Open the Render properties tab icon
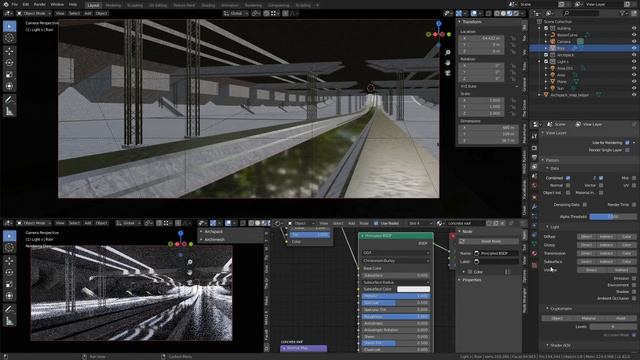The height and width of the screenshot is (360, 640). point(534,147)
